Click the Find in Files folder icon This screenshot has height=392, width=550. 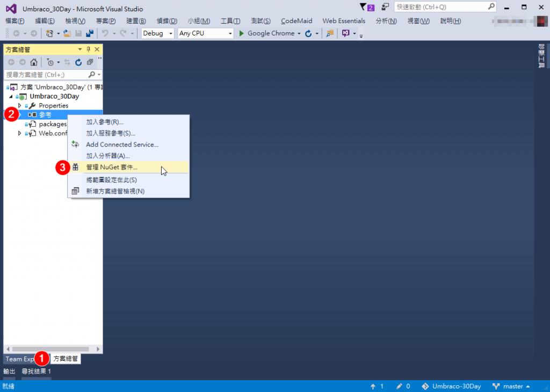click(330, 33)
